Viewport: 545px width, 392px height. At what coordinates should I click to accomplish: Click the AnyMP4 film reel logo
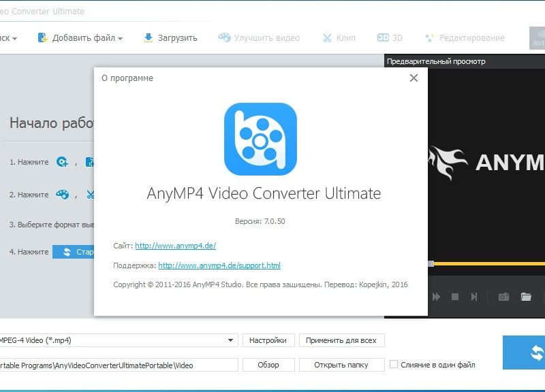click(x=260, y=139)
